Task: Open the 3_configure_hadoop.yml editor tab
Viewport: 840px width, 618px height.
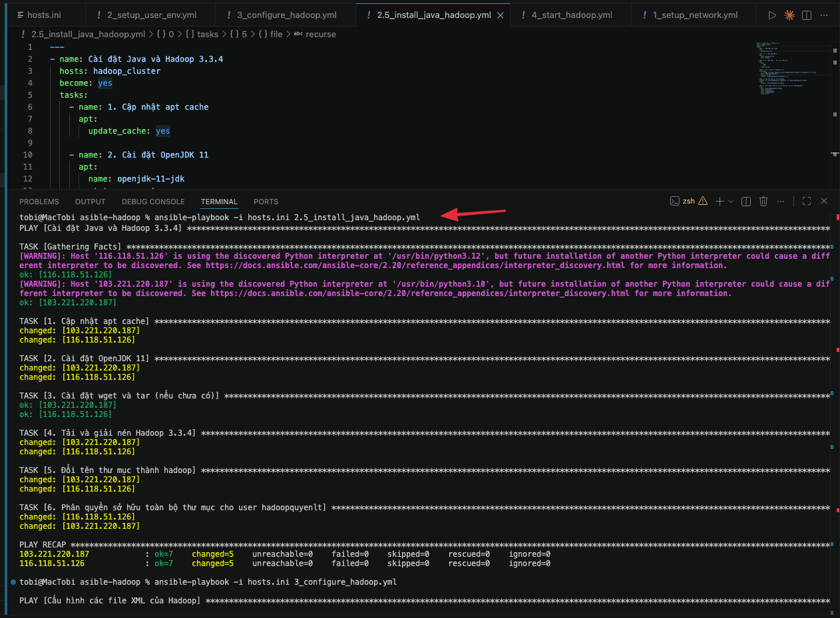Action: click(x=286, y=15)
